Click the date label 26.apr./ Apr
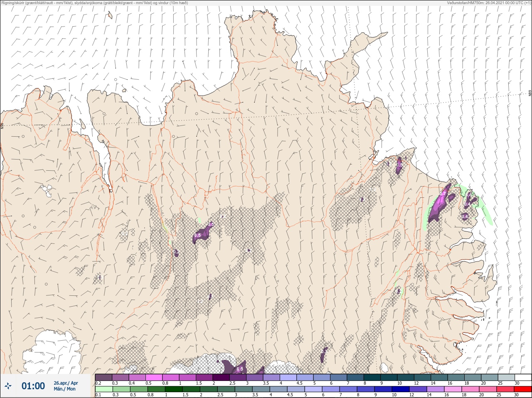The image size is (532, 398). pos(66,383)
